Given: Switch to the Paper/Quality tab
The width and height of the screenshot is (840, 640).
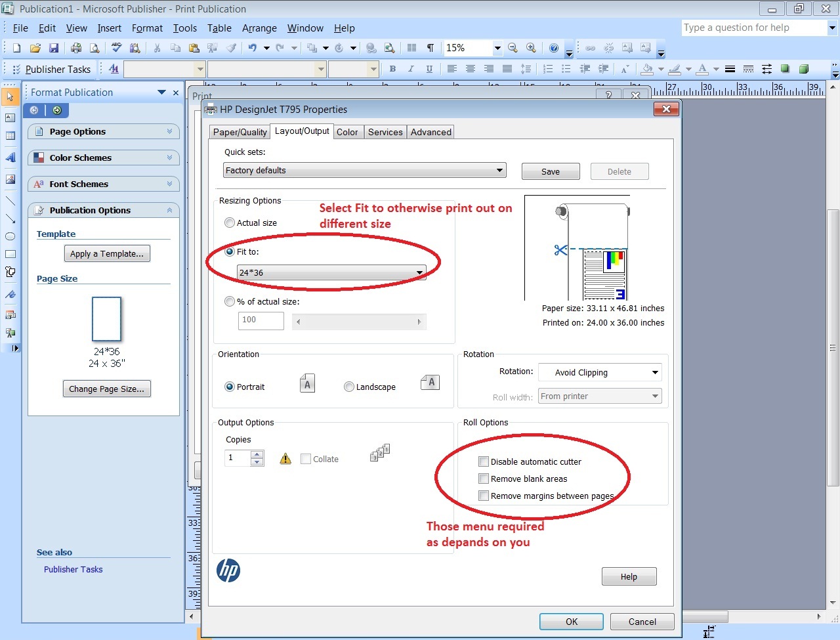Looking at the screenshot, I should 240,132.
